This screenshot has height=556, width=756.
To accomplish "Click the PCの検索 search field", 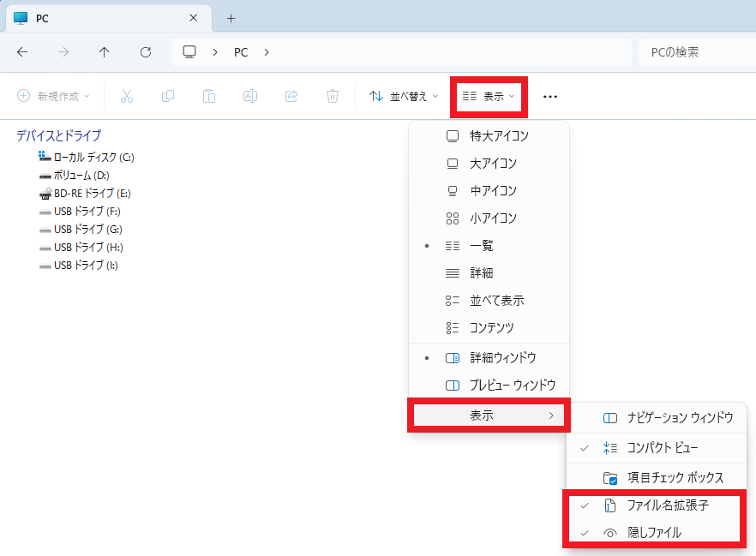I will 694,52.
